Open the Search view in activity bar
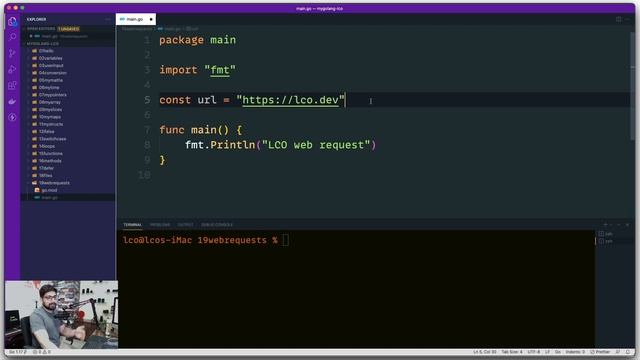Viewport: 640px width, 360px height. coord(12,37)
